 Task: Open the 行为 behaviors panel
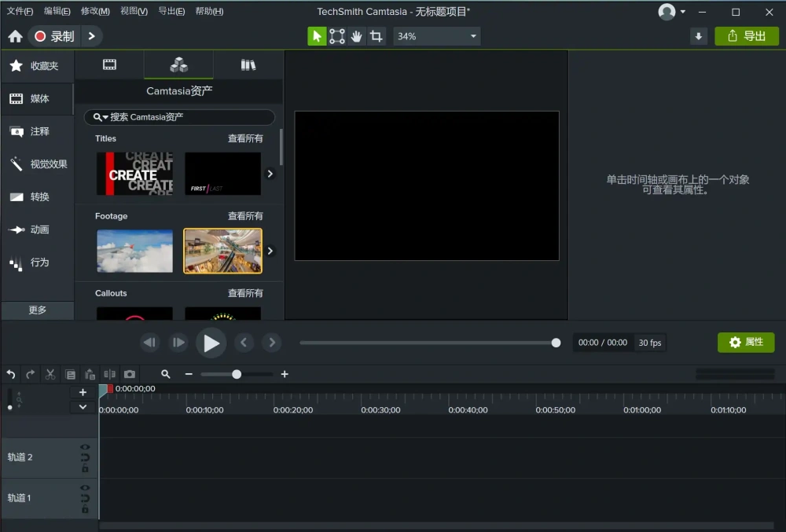(38, 262)
